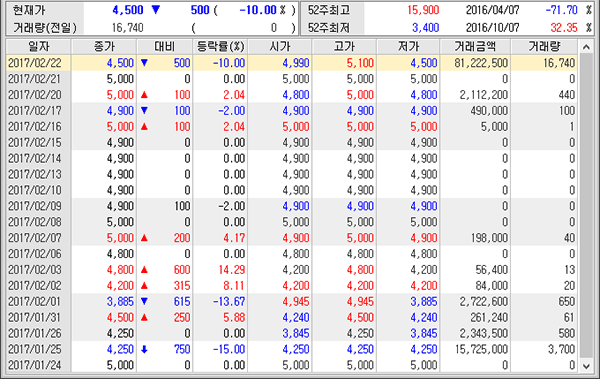Click the 거래금액 column header
This screenshot has width=600, height=379.
pyautogui.click(x=475, y=47)
